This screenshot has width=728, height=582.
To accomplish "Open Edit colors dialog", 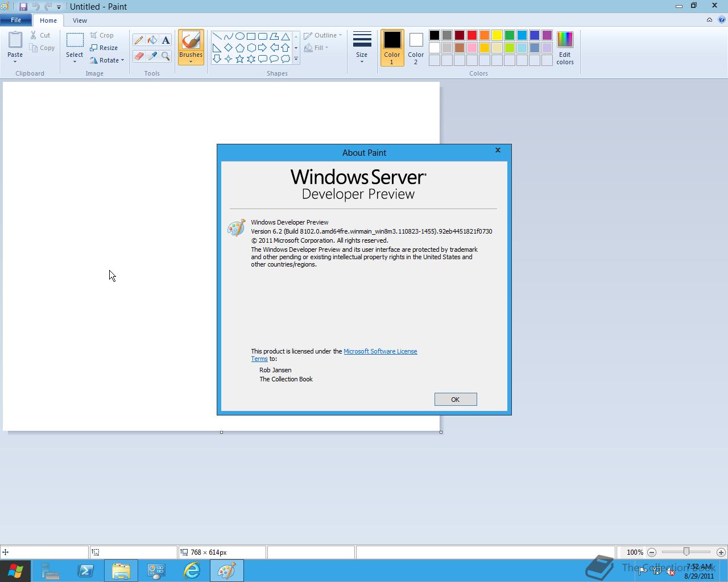I will [565, 48].
